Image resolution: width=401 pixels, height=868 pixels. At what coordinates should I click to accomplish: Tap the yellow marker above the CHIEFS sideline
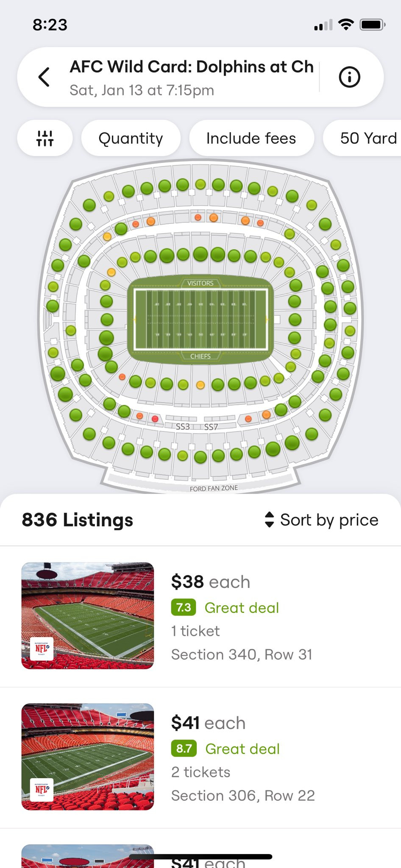pos(200,385)
